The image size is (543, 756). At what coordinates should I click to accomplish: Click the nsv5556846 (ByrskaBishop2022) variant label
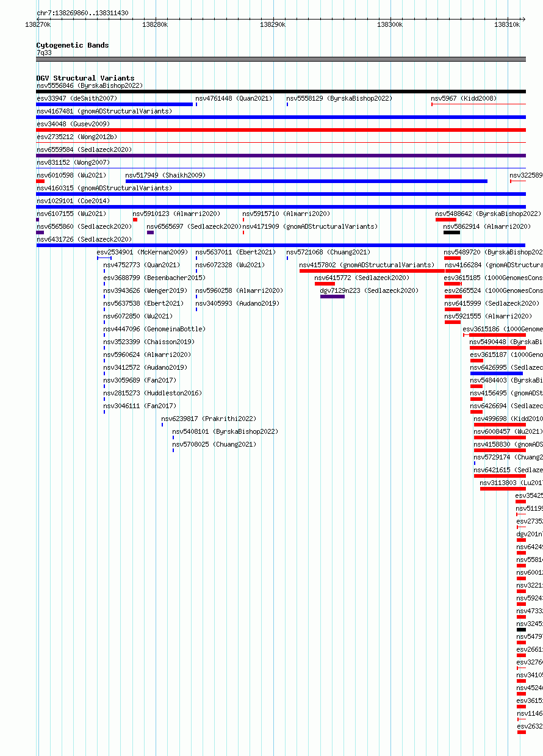point(90,86)
